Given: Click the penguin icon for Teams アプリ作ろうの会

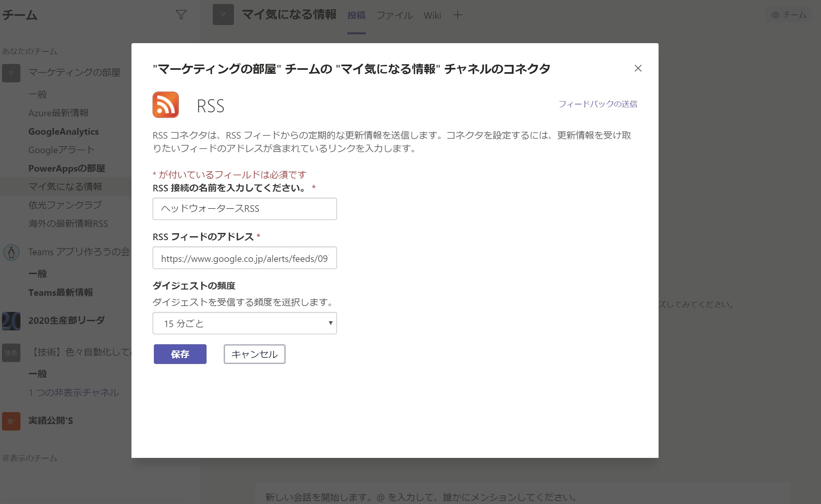Looking at the screenshot, I should 11,253.
